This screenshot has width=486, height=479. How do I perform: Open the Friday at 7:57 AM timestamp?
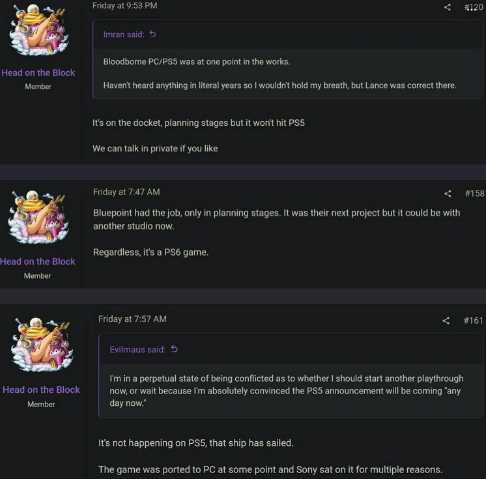132,319
